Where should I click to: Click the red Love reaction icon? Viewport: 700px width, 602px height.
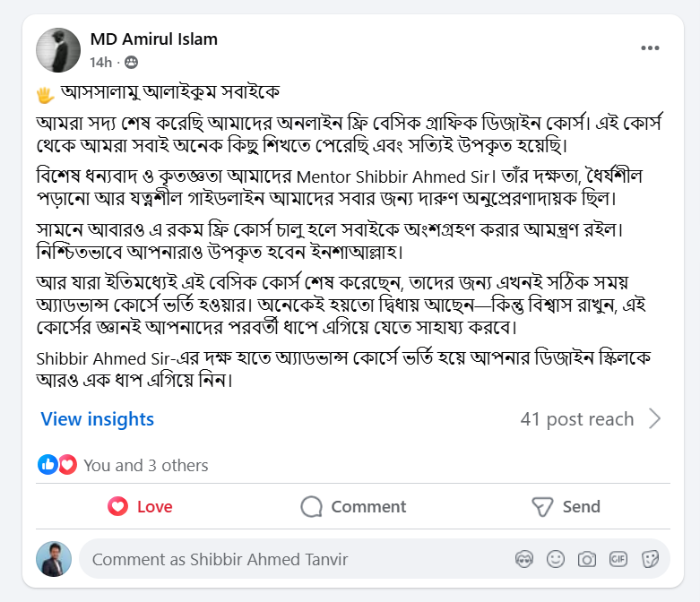(x=67, y=465)
